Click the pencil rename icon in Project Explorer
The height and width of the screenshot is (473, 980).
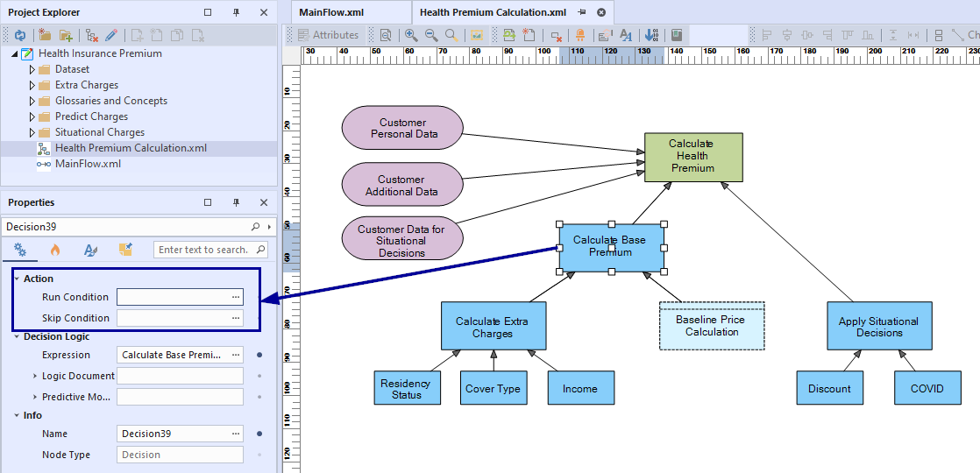pos(111,35)
